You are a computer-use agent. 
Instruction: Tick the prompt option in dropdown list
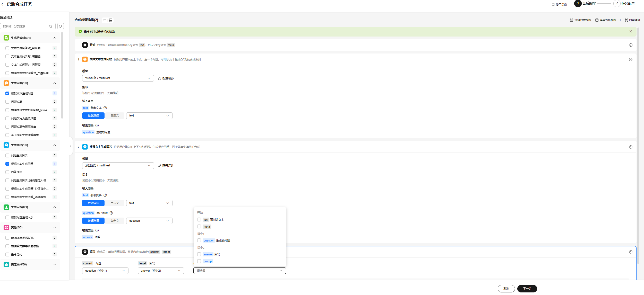pos(199,261)
